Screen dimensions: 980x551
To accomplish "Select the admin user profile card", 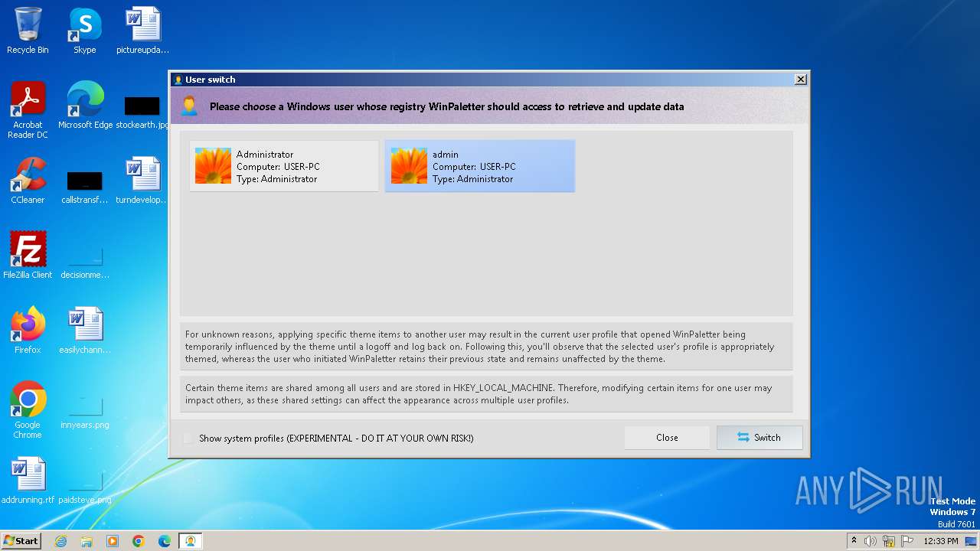I will pyautogui.click(x=480, y=166).
